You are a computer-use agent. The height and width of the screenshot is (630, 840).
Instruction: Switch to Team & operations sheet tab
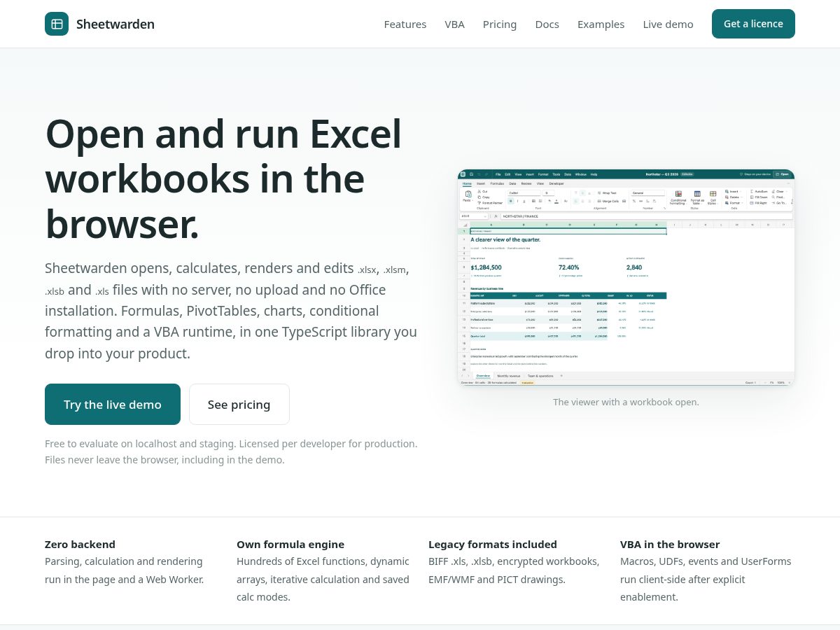pyautogui.click(x=540, y=376)
